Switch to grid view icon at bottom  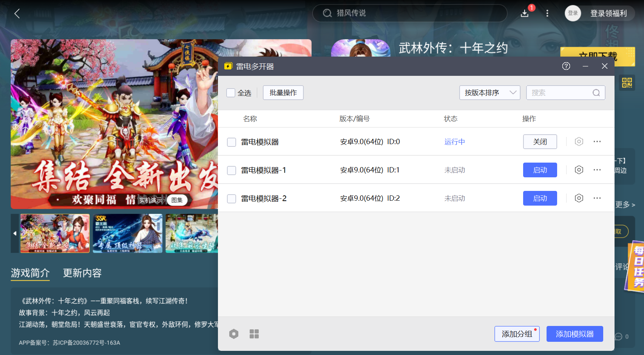pyautogui.click(x=254, y=334)
